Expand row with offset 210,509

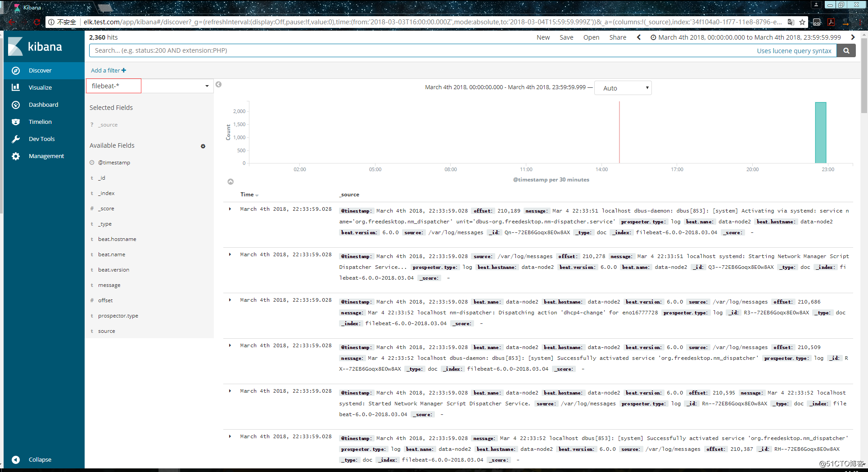[230, 345]
